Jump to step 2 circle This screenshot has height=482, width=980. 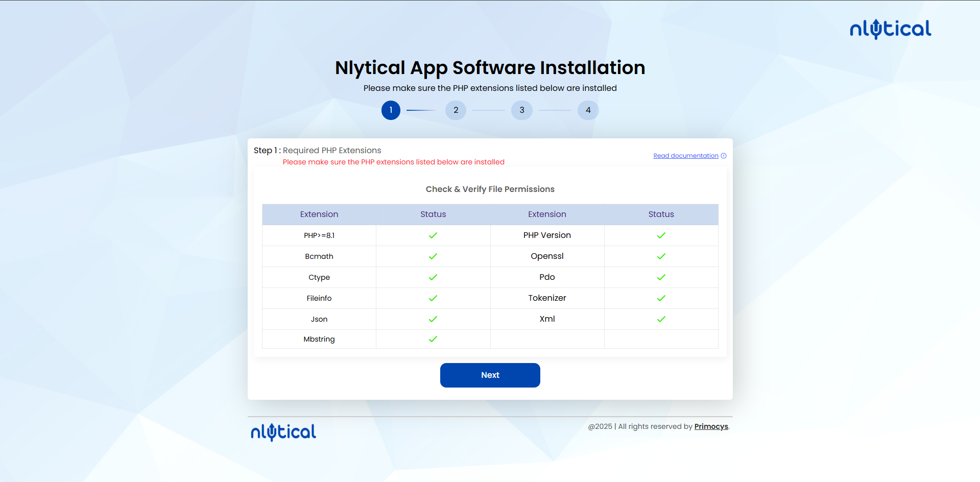coord(456,110)
